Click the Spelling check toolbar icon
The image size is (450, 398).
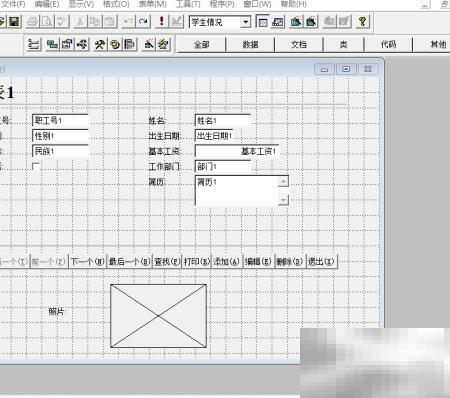coord(62,22)
